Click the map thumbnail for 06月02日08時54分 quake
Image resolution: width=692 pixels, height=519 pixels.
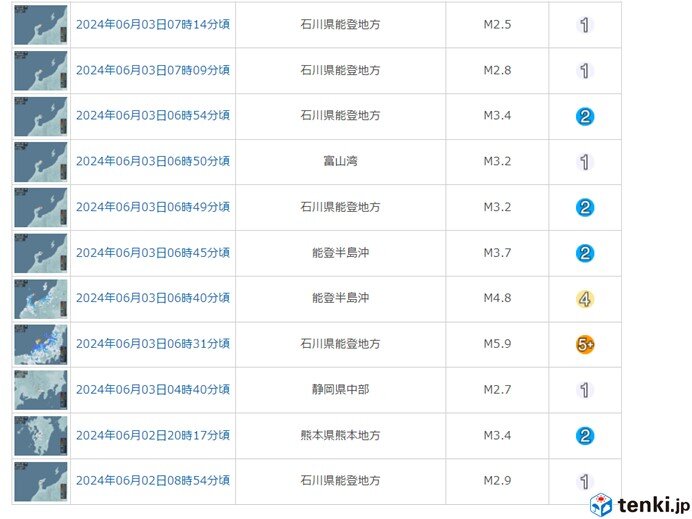point(41,481)
